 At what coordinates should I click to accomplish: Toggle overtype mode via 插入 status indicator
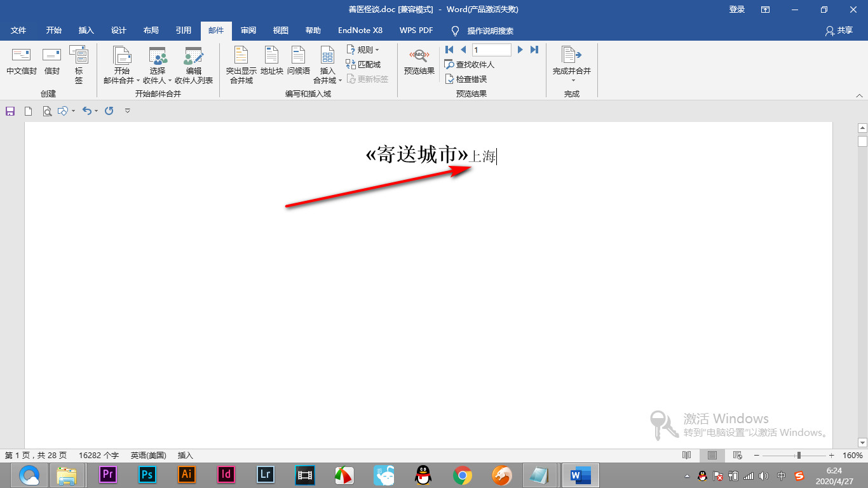tap(185, 455)
